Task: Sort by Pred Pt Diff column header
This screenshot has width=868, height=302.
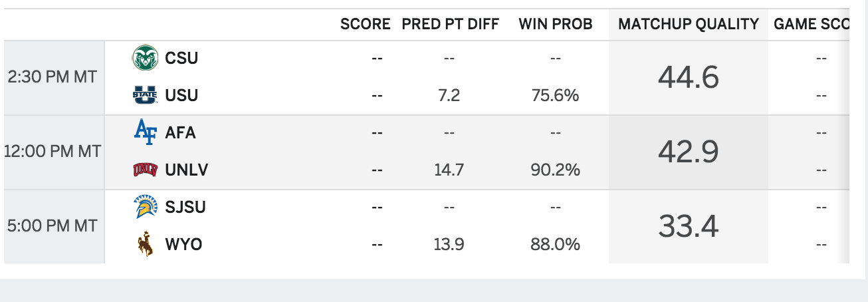Action: click(x=450, y=25)
